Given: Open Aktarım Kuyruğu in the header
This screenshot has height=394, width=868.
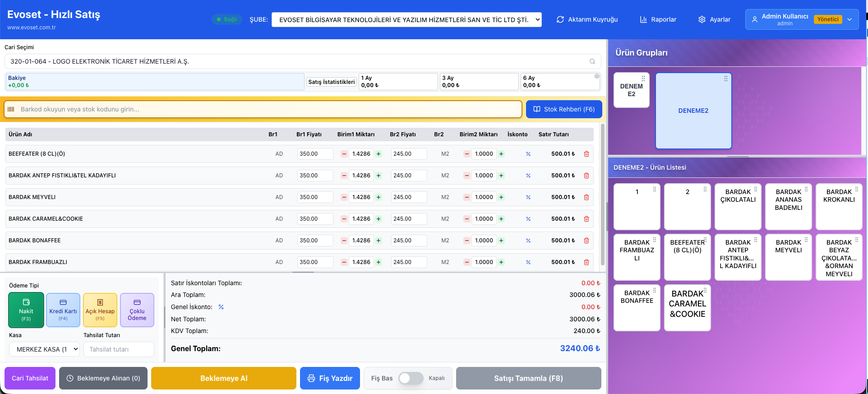Looking at the screenshot, I should point(587,20).
